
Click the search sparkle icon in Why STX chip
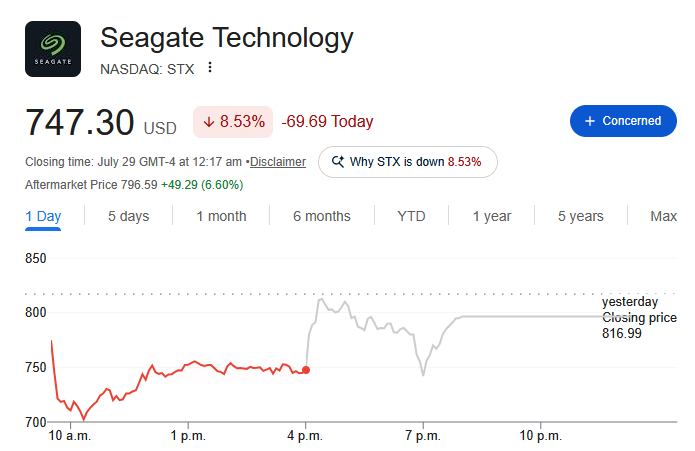pyautogui.click(x=338, y=162)
